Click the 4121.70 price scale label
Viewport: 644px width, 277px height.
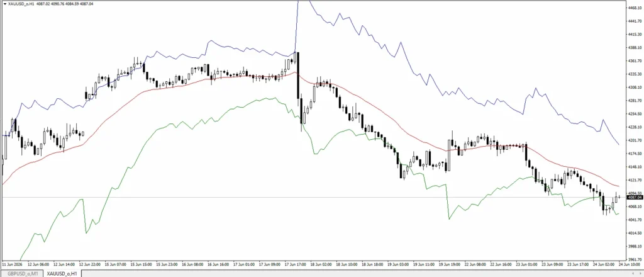pos(635,181)
